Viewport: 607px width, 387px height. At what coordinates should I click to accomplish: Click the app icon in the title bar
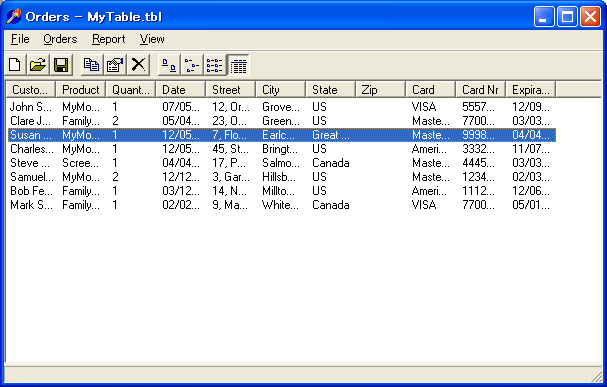pyautogui.click(x=14, y=17)
